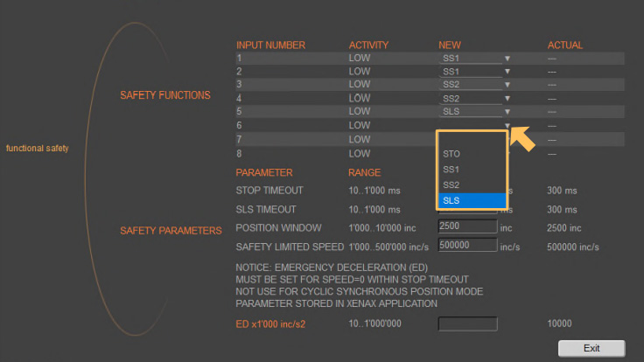Click the SAFETY FUNCTIONS heading

point(164,95)
